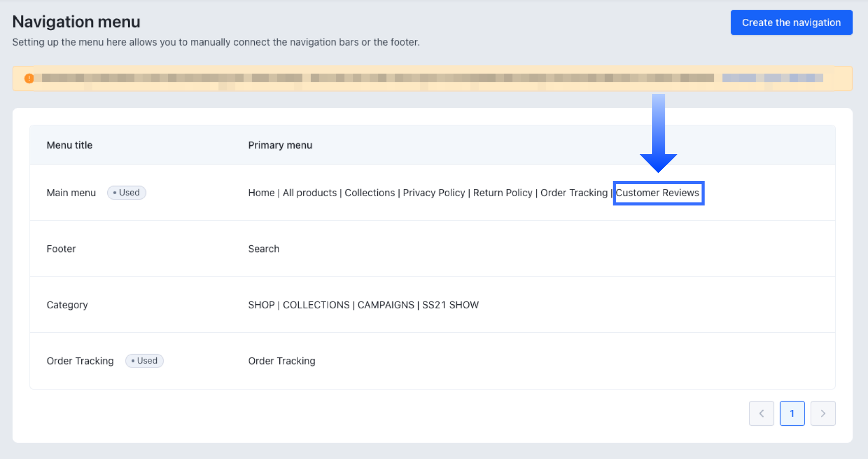Open the Order Tracking menu row title
Screen dimensions: 868x459
tap(80, 361)
